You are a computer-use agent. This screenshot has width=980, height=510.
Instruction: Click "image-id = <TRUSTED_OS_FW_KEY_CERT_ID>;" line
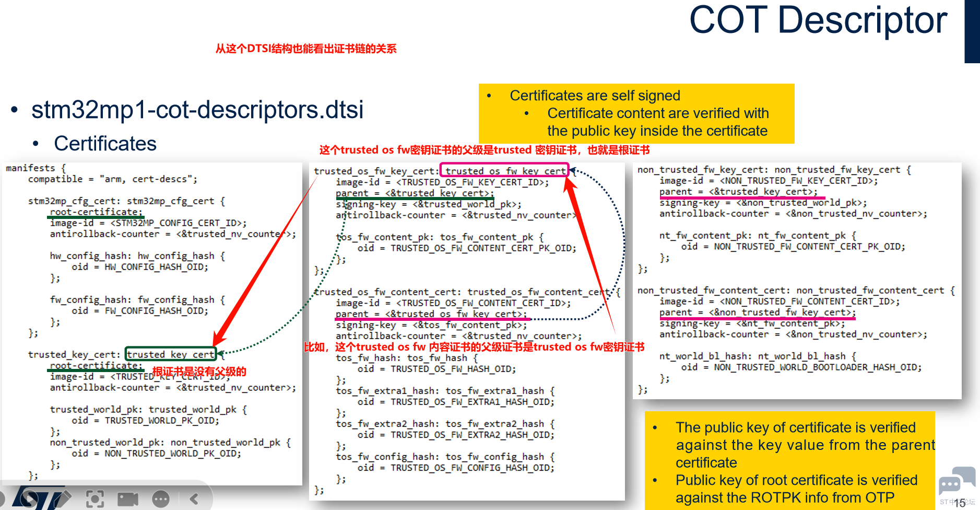pos(442,182)
